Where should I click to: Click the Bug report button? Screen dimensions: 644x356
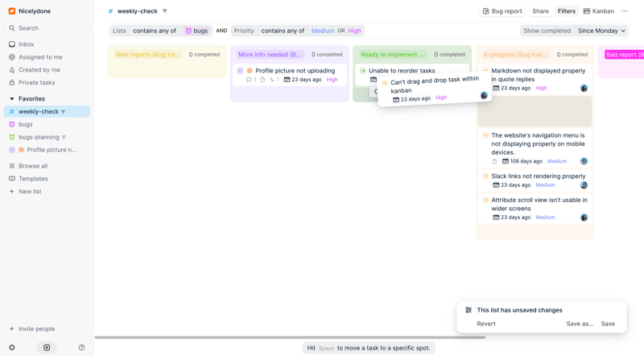click(502, 11)
